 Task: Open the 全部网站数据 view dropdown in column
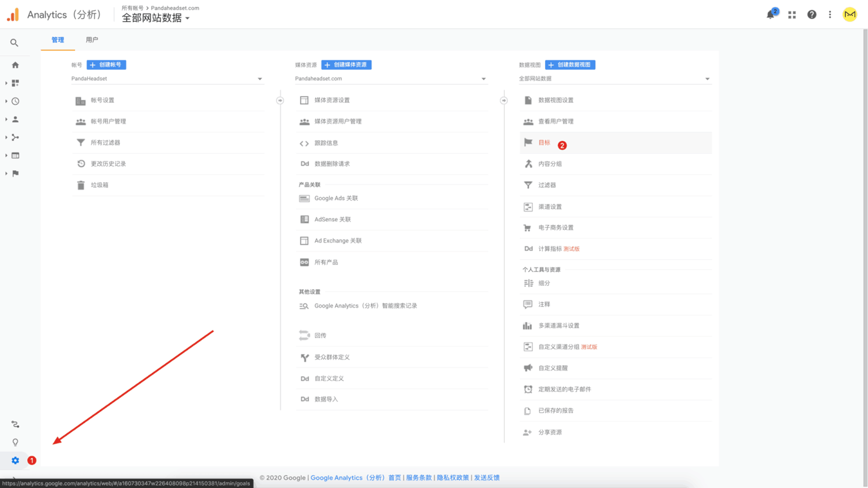(614, 79)
